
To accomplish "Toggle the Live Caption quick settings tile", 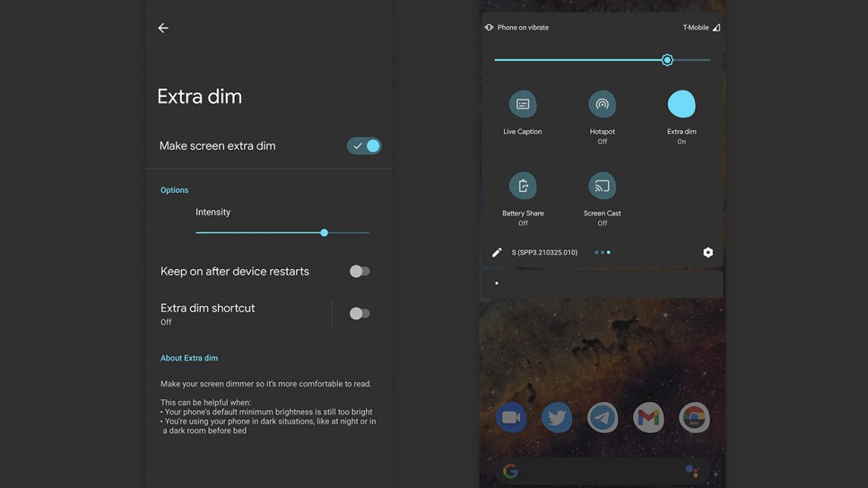I will pos(523,104).
